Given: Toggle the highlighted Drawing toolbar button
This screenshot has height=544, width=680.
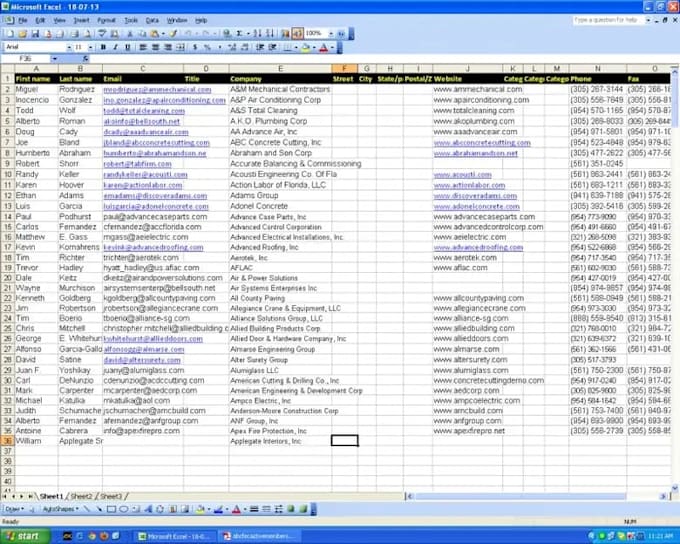Looking at the screenshot, I should tap(298, 33).
